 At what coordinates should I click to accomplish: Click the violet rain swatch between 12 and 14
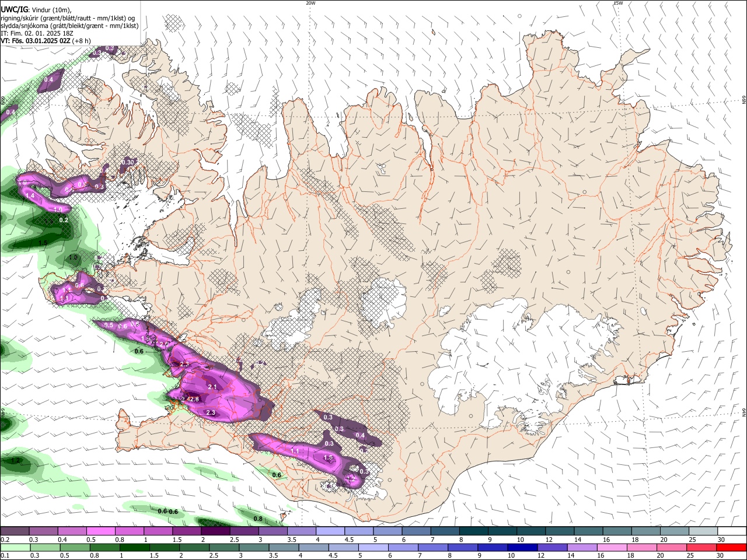tap(552, 547)
